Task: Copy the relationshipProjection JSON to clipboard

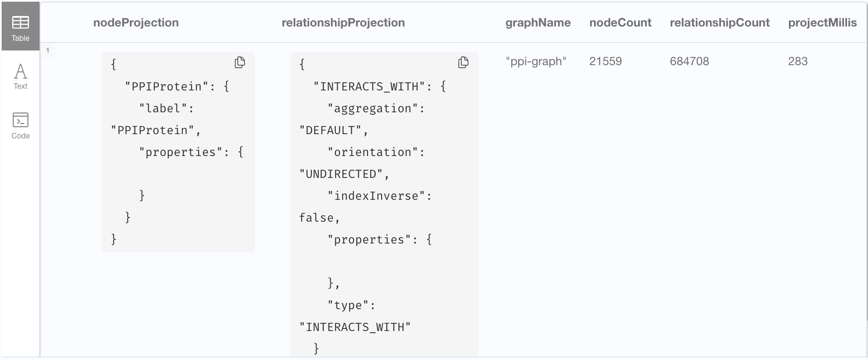Action: coord(463,63)
